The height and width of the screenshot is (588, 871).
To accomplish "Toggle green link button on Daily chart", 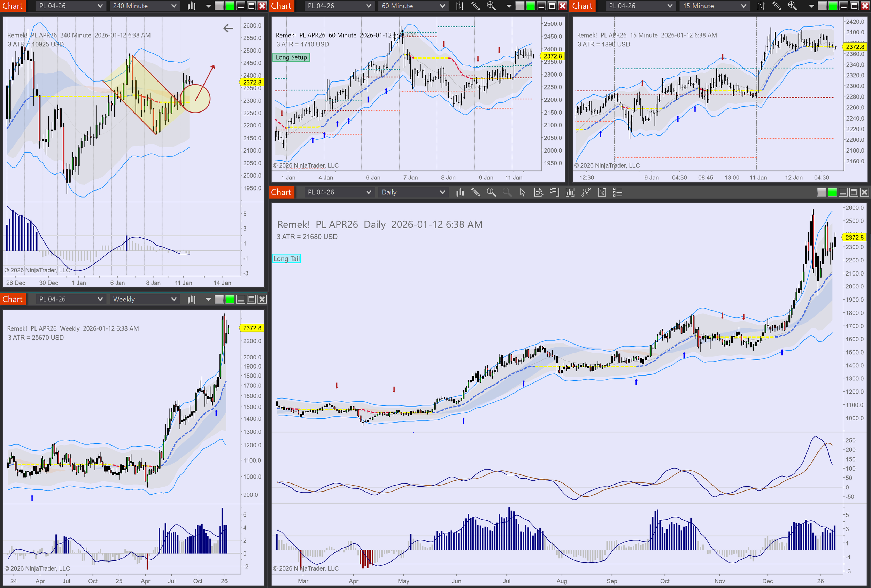I will (x=832, y=192).
